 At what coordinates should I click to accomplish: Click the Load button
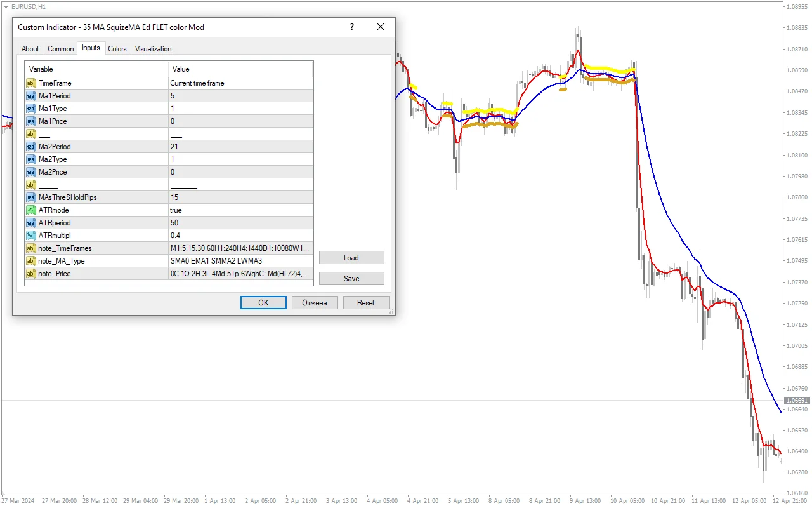click(351, 257)
